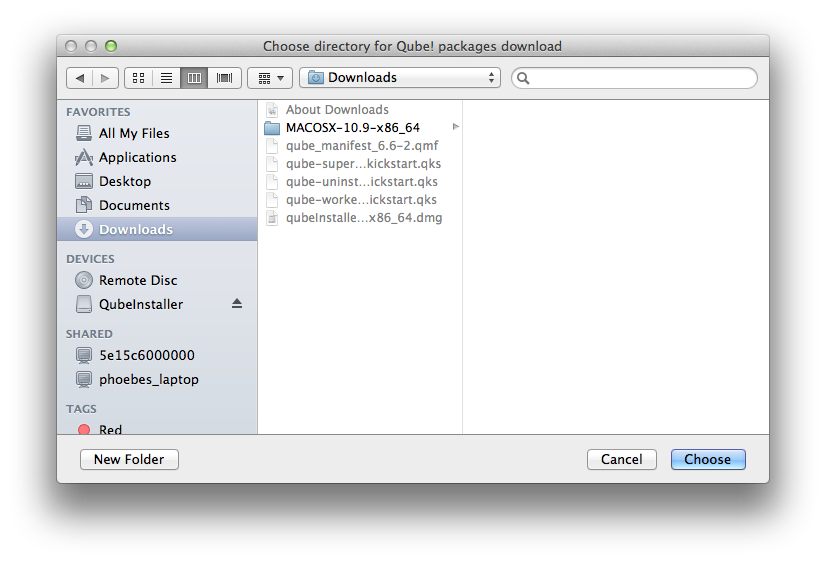Select the phoebes_laptop shared computer
The width and height of the screenshot is (826, 562).
tap(148, 379)
